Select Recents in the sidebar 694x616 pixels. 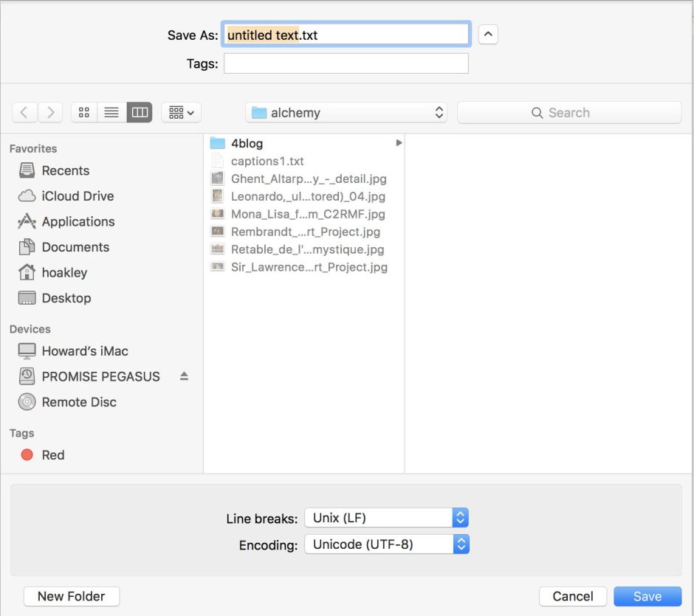point(65,170)
